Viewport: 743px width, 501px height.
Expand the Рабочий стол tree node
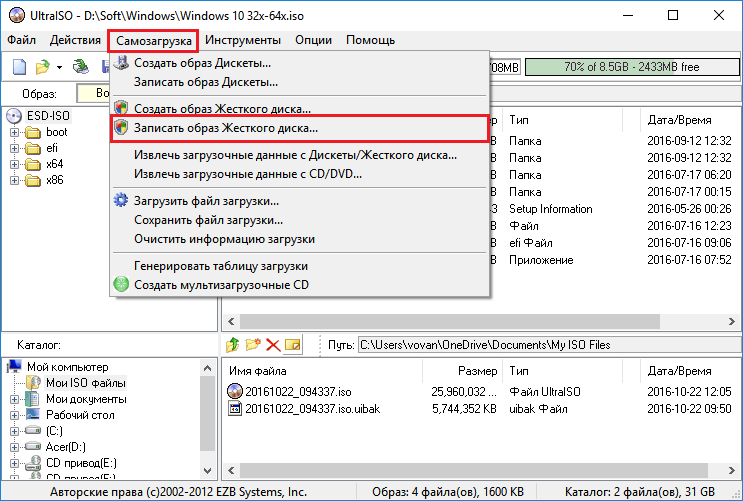click(x=14, y=415)
